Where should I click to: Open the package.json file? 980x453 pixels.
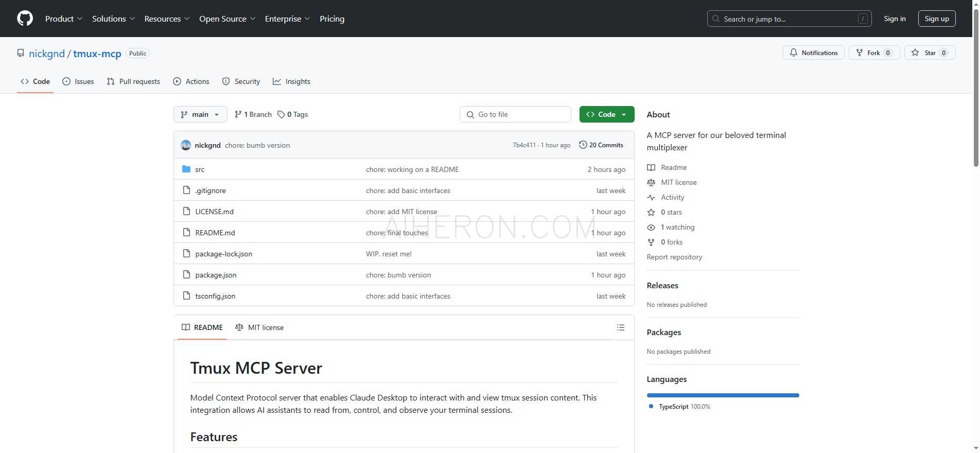point(216,275)
